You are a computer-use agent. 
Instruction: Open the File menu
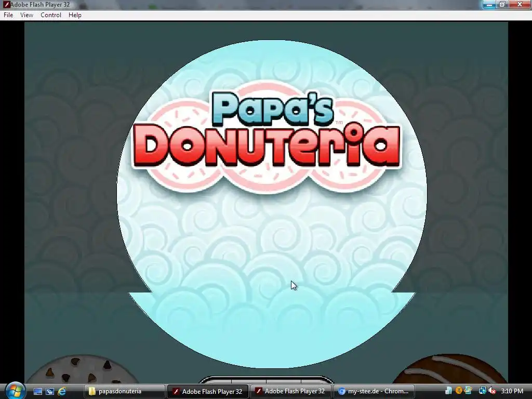pyautogui.click(x=8, y=15)
